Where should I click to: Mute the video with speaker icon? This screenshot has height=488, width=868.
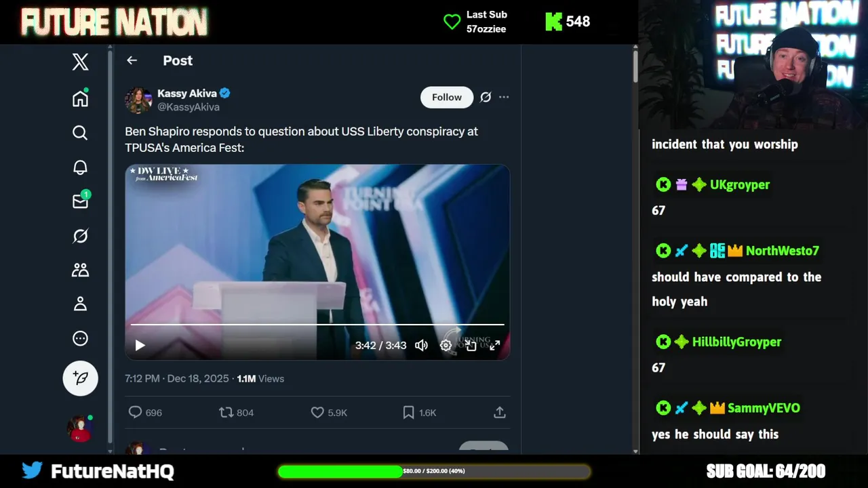422,346
